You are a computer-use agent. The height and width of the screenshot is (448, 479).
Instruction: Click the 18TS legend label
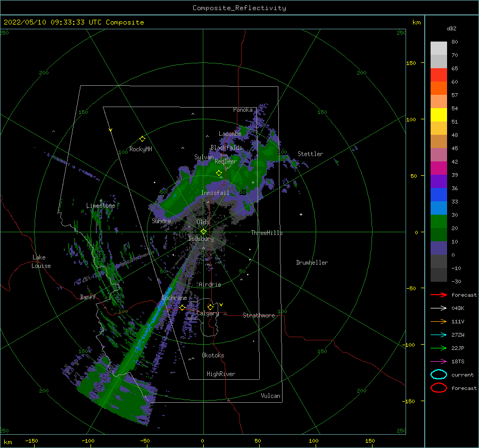coord(458,362)
